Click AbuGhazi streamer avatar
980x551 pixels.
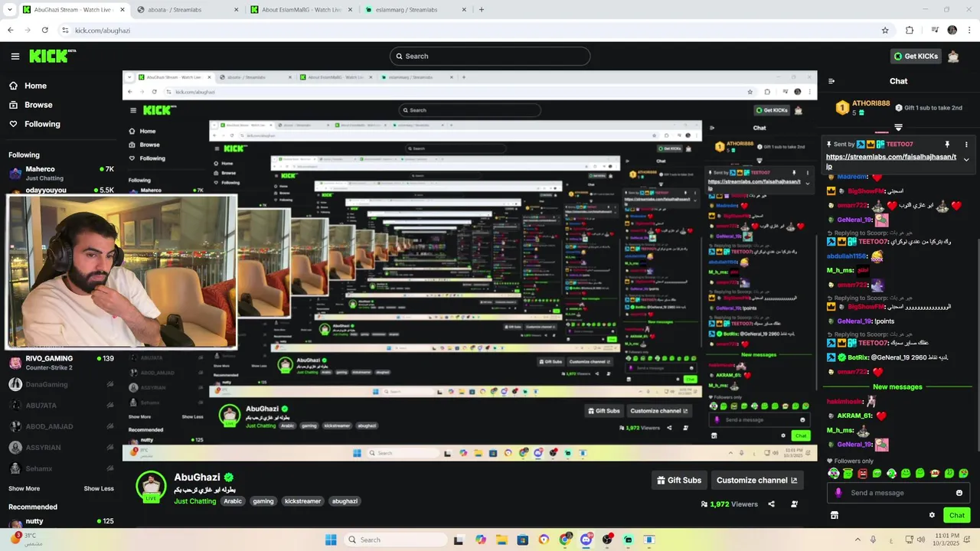pos(151,487)
